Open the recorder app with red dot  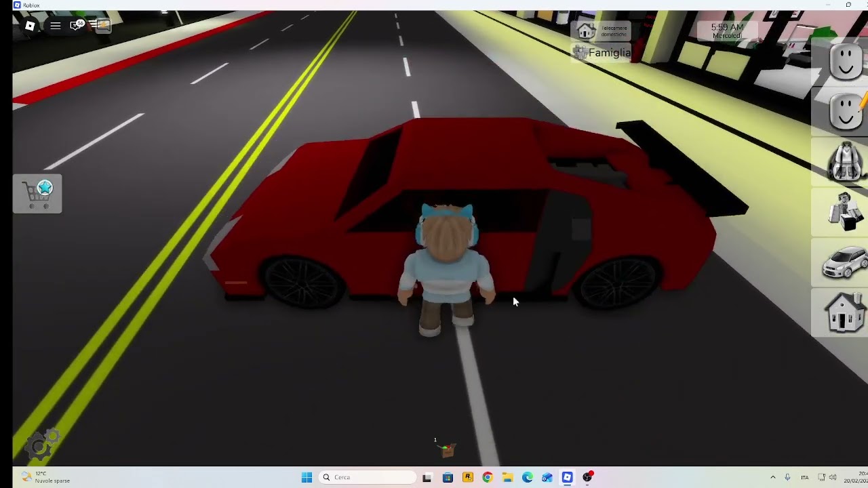[x=588, y=477]
